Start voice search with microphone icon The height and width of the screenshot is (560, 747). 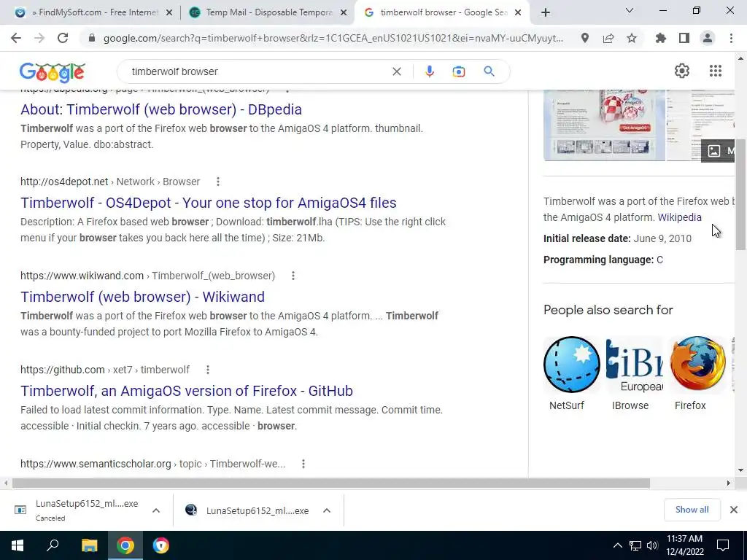point(429,71)
